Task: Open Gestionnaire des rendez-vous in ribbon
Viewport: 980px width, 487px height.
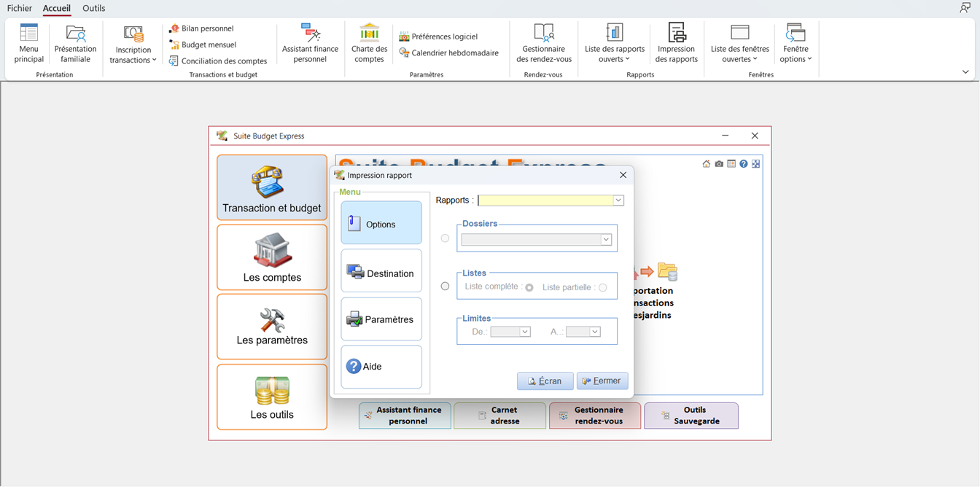Action: (x=544, y=43)
